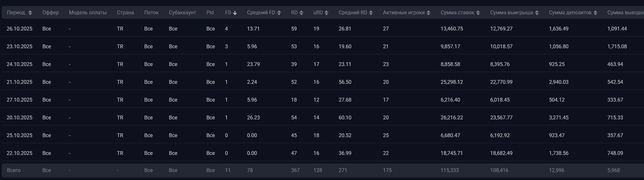644x180 pixels.
Task: Click the Страна column header
Action: (125, 13)
